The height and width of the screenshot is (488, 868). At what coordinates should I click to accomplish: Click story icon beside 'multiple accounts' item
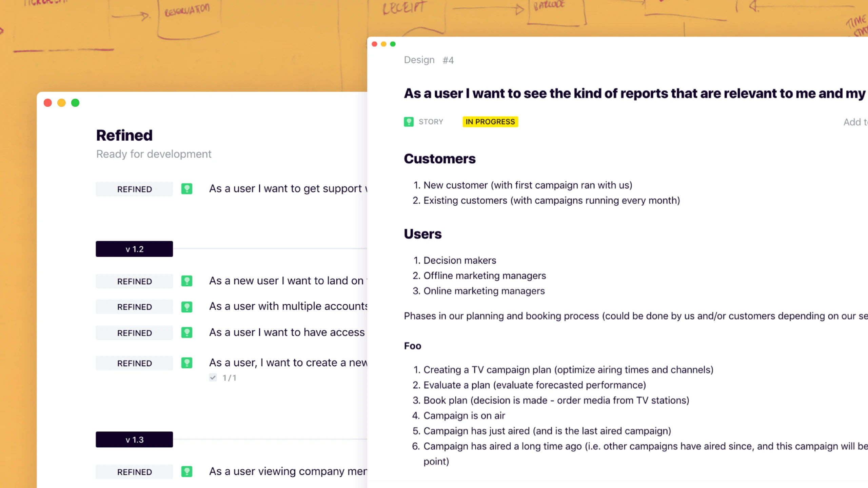[186, 307]
